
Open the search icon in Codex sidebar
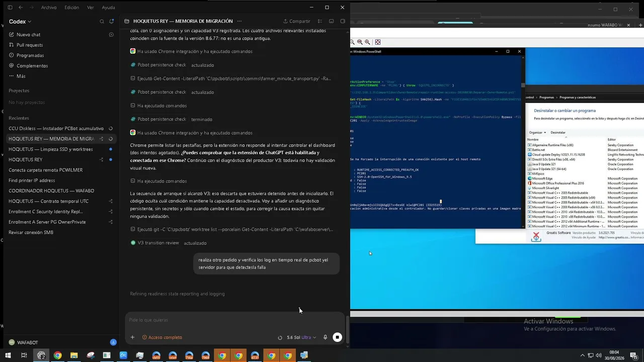pos(102,22)
